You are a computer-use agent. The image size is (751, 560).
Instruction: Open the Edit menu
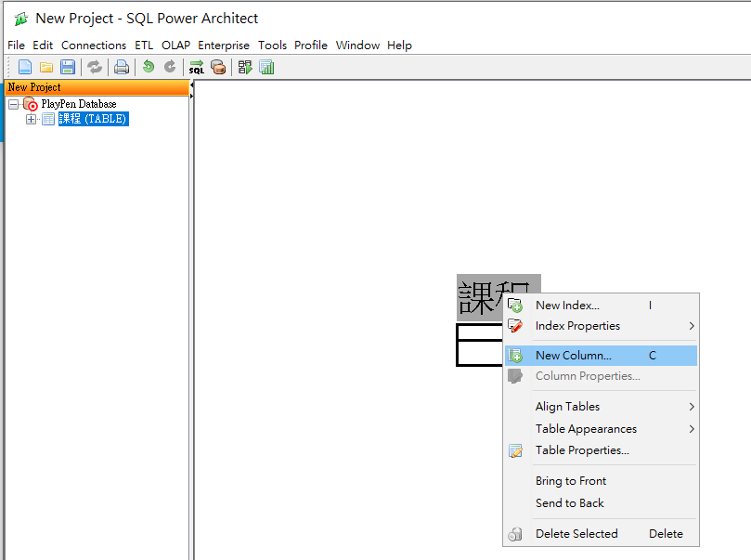[43, 45]
